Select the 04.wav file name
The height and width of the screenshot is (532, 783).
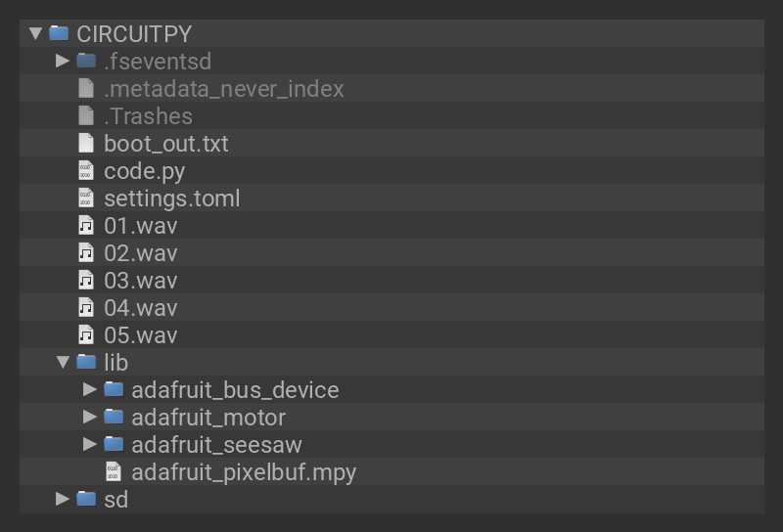141,307
